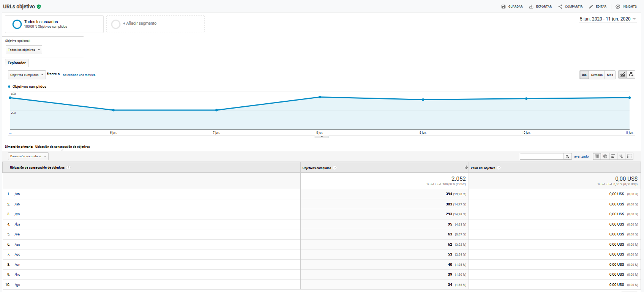Click the chart data point for 6 jun.

coord(114,110)
